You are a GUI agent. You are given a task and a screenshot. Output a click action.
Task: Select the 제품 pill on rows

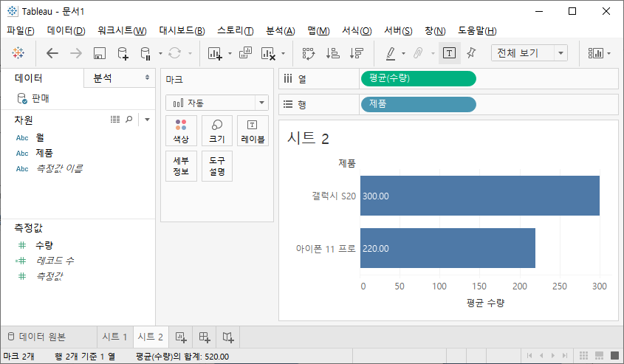(x=418, y=104)
